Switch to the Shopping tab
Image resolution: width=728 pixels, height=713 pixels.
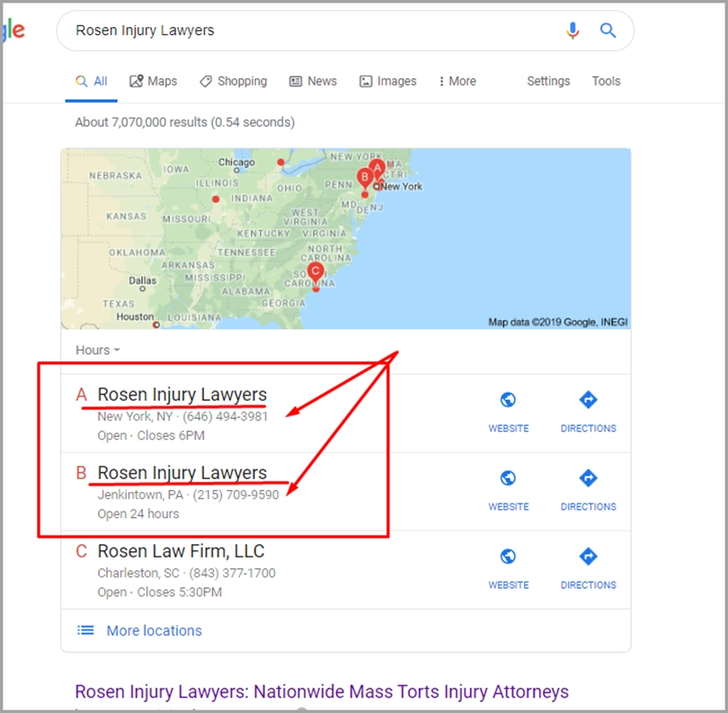pos(234,81)
